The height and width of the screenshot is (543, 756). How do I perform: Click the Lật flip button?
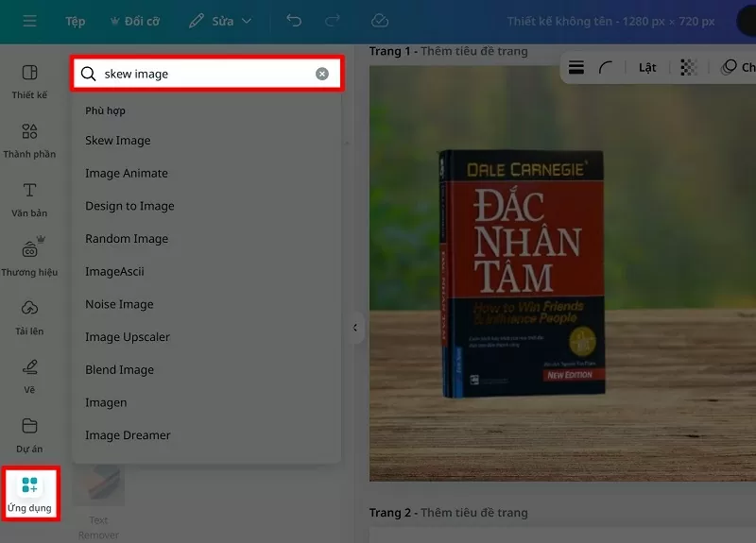647,67
